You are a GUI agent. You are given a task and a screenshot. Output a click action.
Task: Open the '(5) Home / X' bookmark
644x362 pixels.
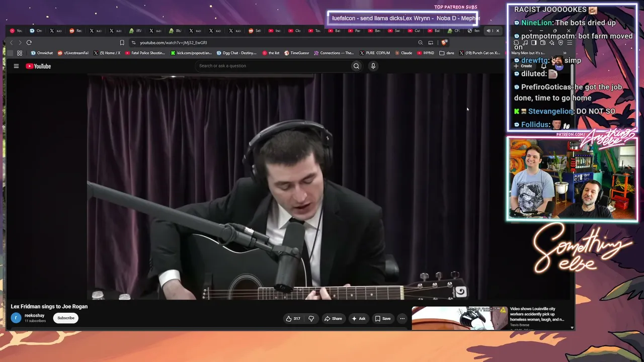pos(107,53)
